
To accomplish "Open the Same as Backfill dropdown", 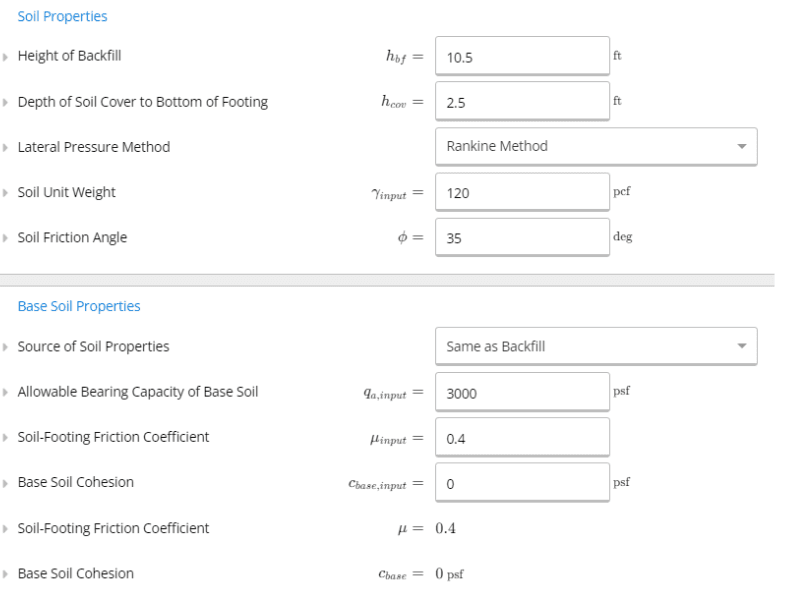I will coord(596,346).
